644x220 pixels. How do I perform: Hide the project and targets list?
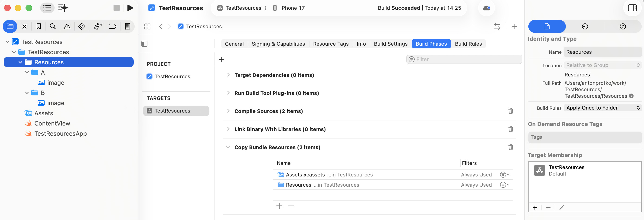[144, 44]
